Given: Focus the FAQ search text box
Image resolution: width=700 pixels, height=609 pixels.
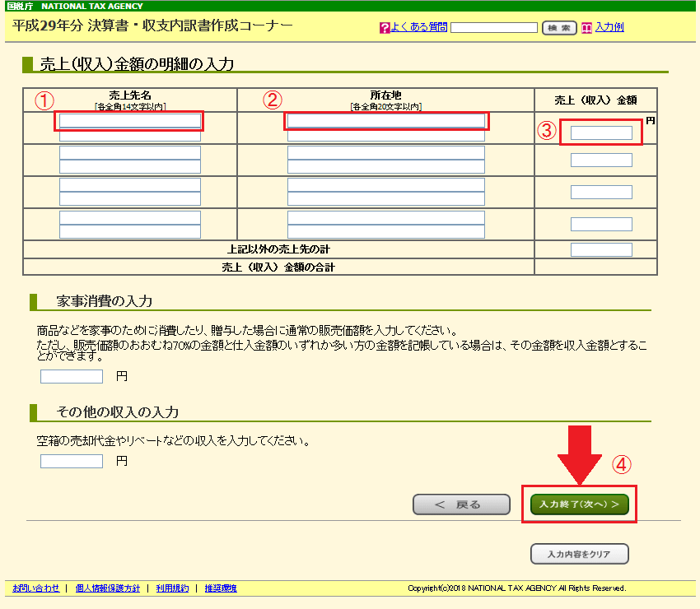Looking at the screenshot, I should [x=494, y=28].
